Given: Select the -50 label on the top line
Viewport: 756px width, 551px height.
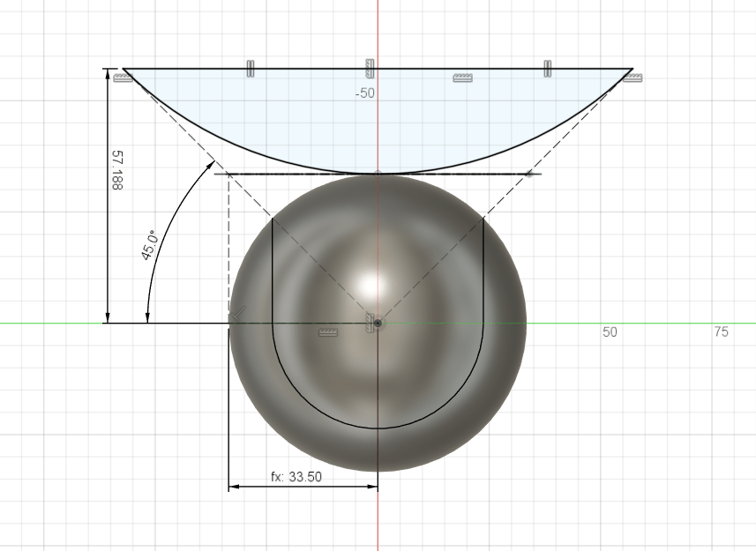Looking at the screenshot, I should coord(364,93).
